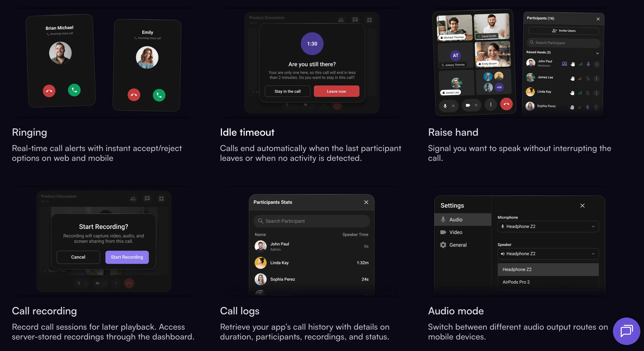Viewport: 644px width, 351px height.
Task: Choose AirPods Pro 2 in speaker list
Action: [548, 282]
